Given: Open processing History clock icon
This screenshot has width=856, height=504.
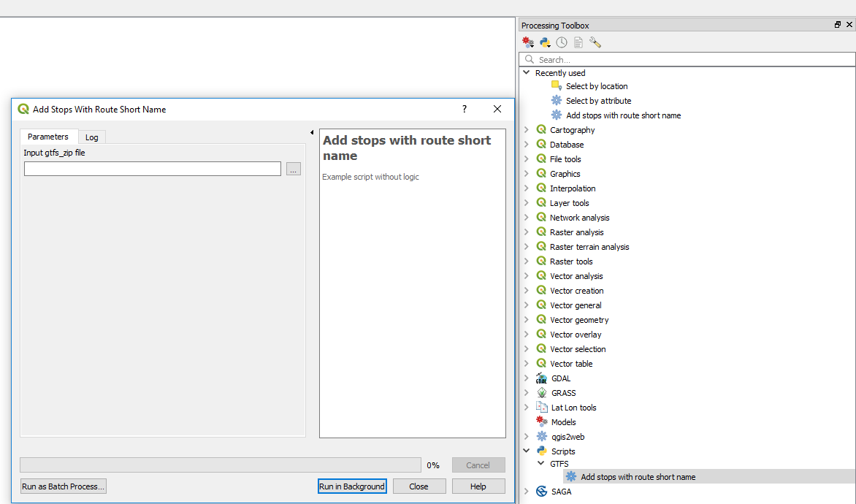Looking at the screenshot, I should [x=562, y=43].
